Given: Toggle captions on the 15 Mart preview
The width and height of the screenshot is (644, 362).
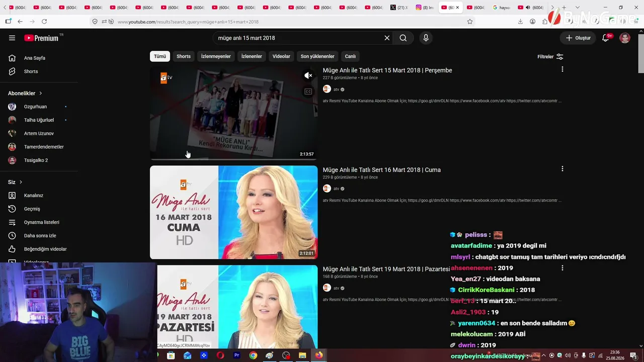Looking at the screenshot, I should [308, 92].
